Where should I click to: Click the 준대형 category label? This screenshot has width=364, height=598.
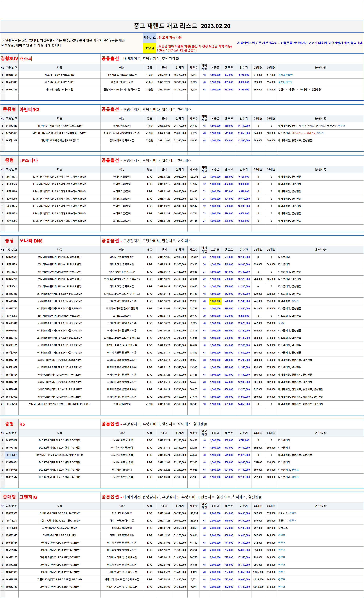[x=9, y=497]
